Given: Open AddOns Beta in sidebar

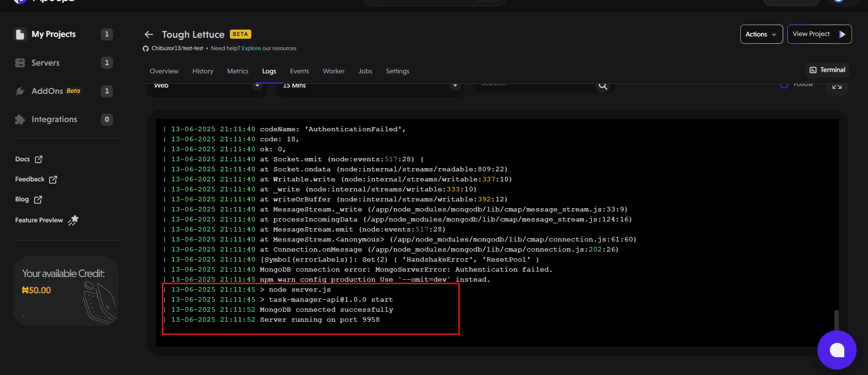Looking at the screenshot, I should click(63, 91).
